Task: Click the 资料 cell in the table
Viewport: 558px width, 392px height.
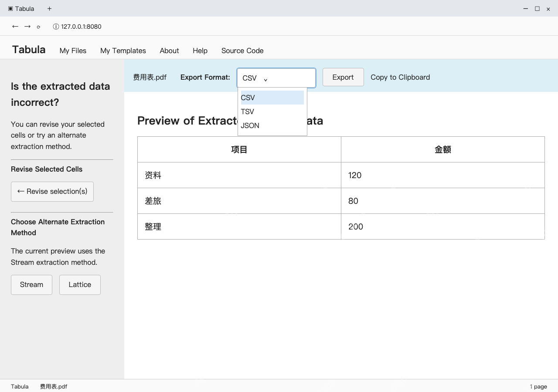Action: 239,175
